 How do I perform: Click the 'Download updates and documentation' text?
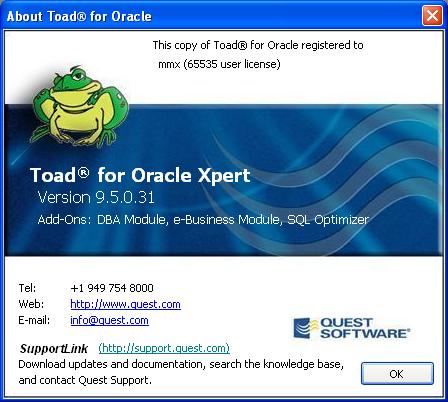click(x=181, y=364)
